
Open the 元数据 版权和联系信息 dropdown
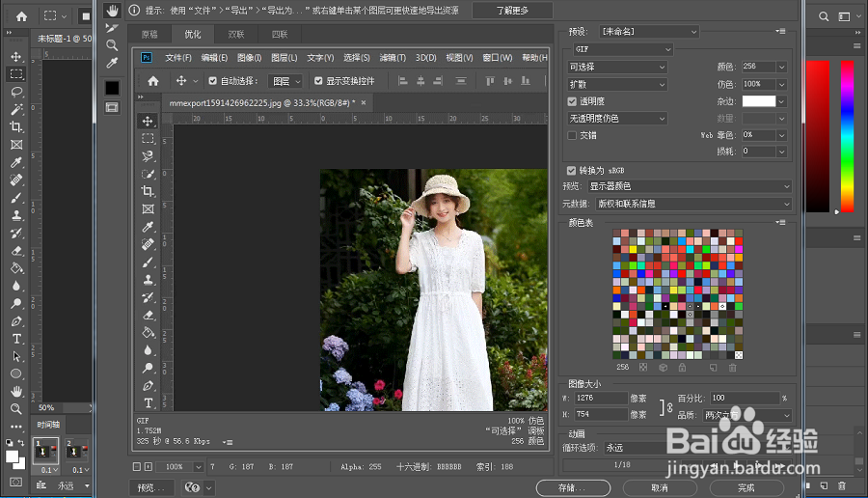693,204
